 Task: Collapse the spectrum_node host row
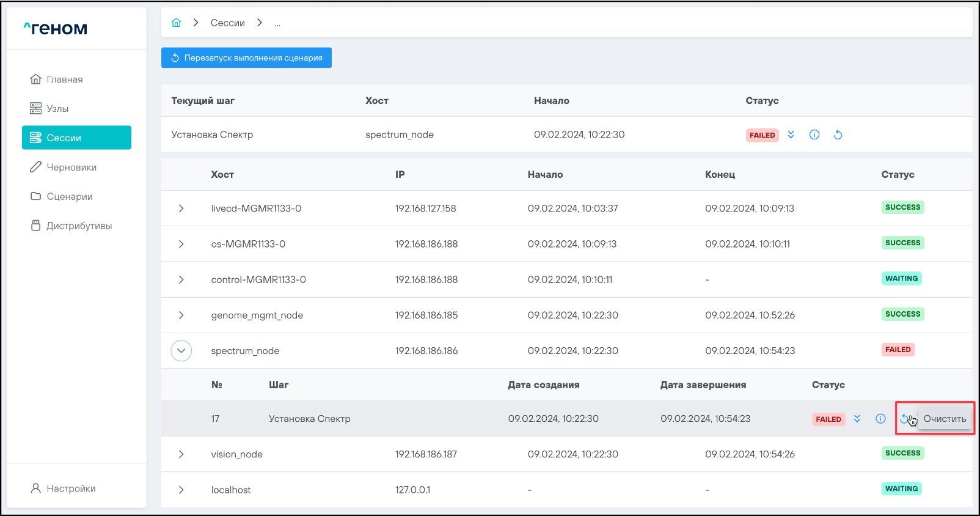pyautogui.click(x=181, y=351)
